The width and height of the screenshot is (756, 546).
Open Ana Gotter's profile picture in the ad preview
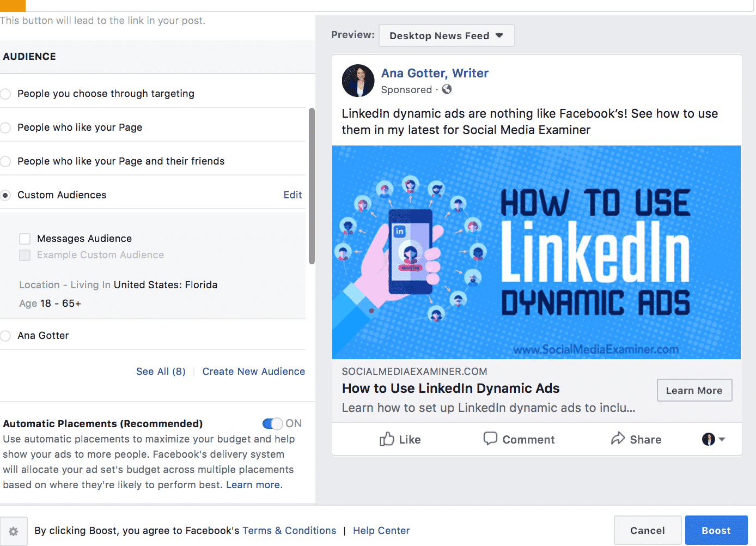pos(358,81)
